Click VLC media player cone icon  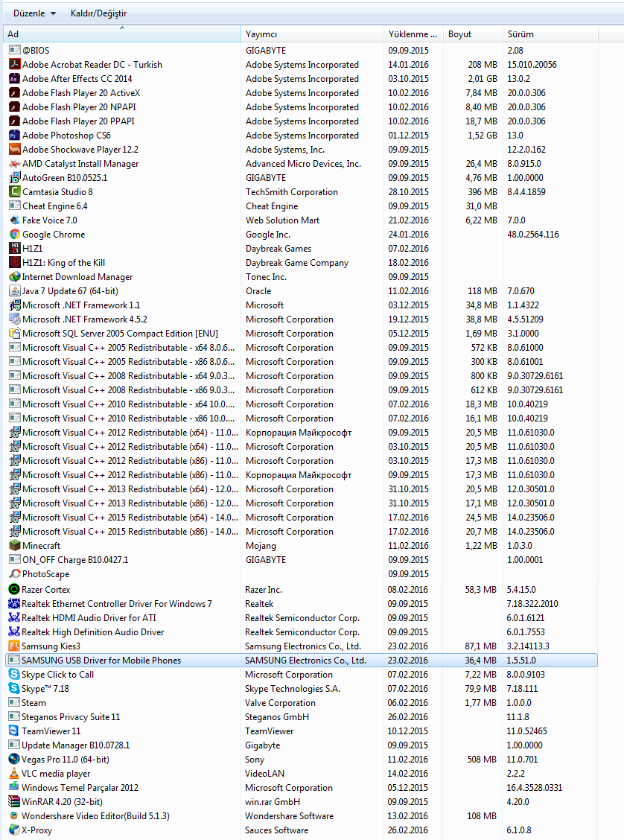pos(14,773)
